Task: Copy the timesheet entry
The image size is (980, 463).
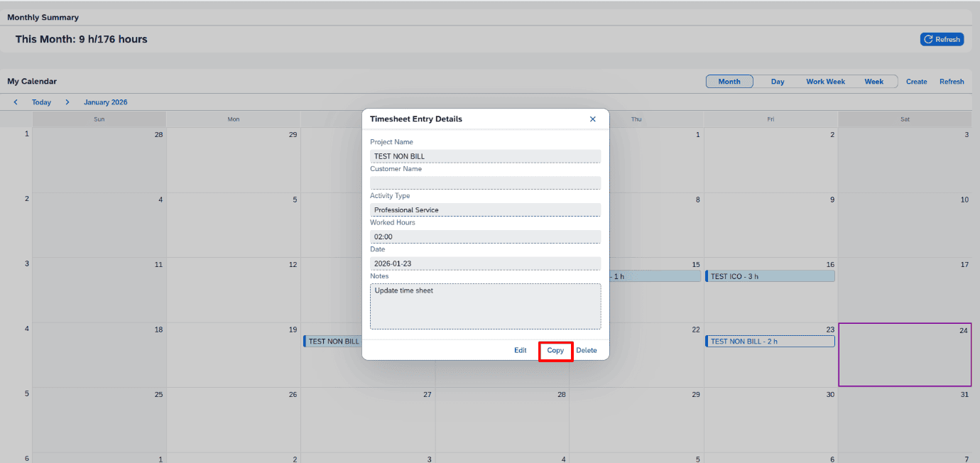Action: click(x=555, y=350)
